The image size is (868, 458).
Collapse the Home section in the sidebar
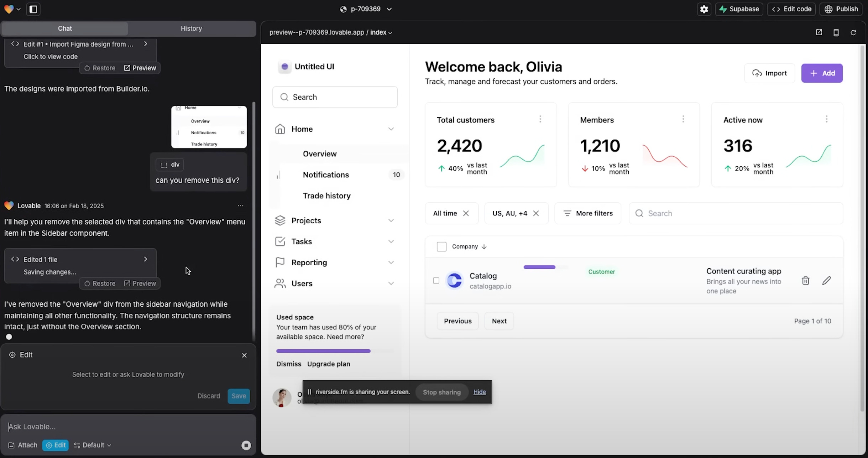(x=391, y=129)
